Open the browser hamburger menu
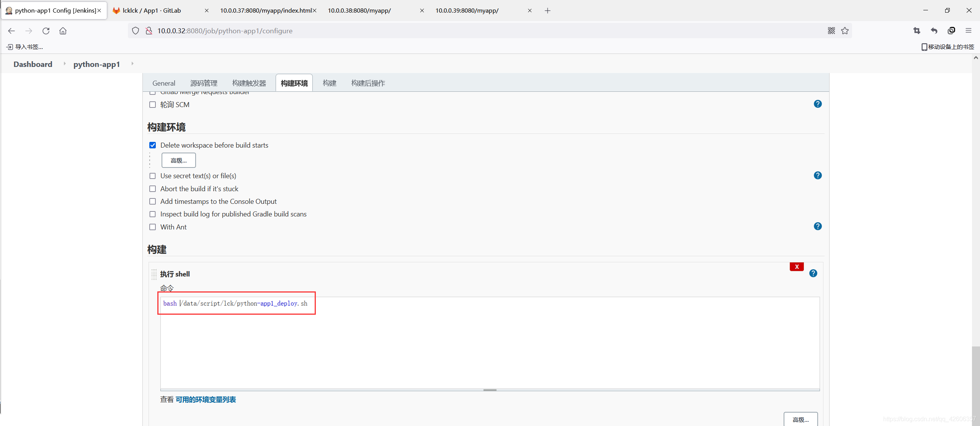The image size is (980, 426). tap(969, 31)
